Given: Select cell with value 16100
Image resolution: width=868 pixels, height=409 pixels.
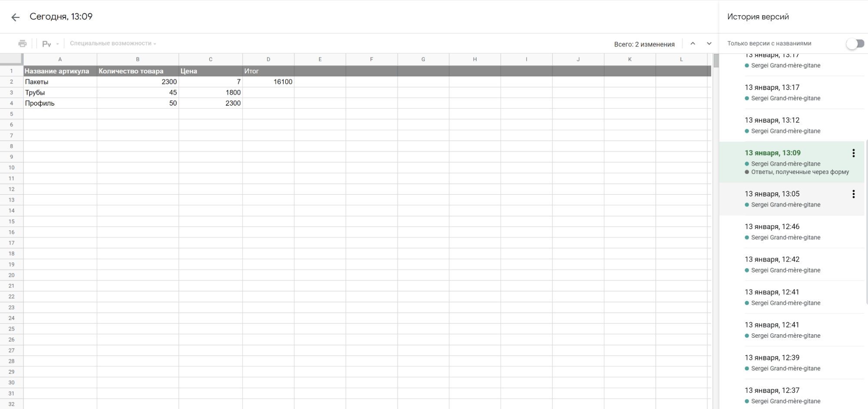Looking at the screenshot, I should pyautogui.click(x=268, y=82).
